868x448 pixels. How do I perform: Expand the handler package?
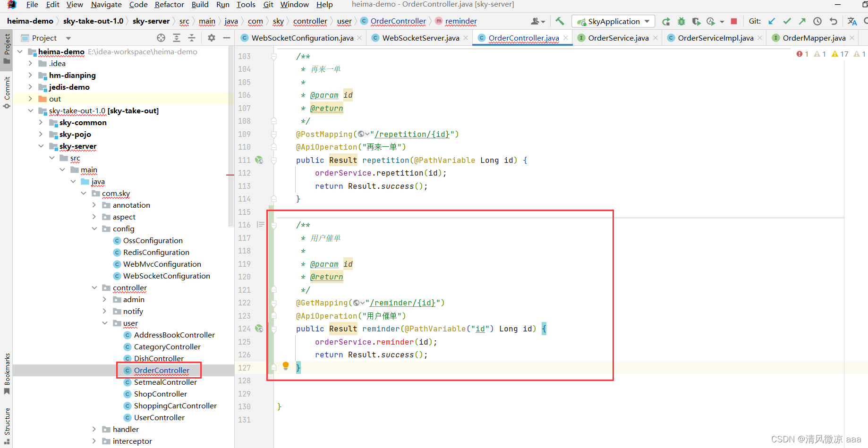coord(94,429)
